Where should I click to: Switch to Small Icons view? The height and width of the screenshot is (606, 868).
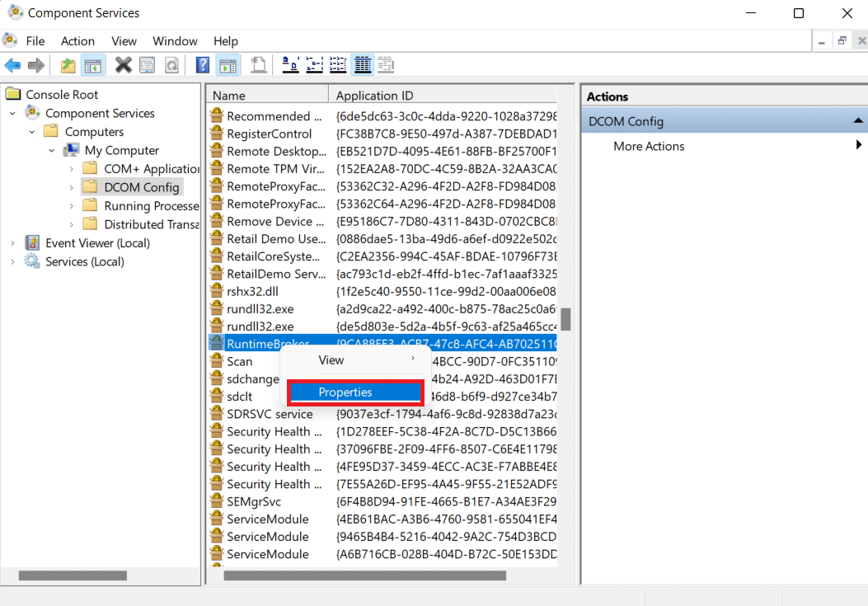pos(314,65)
